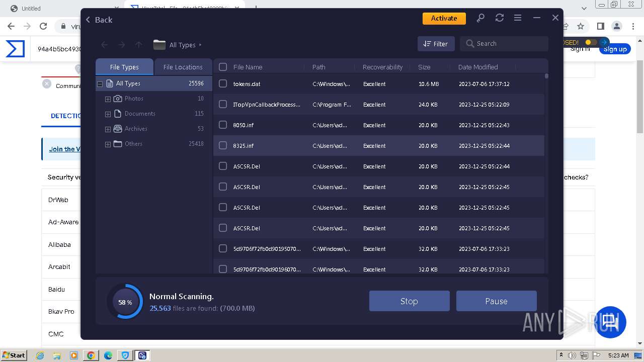Sort by File Name column header
This screenshot has width=644, height=362.
tap(248, 67)
